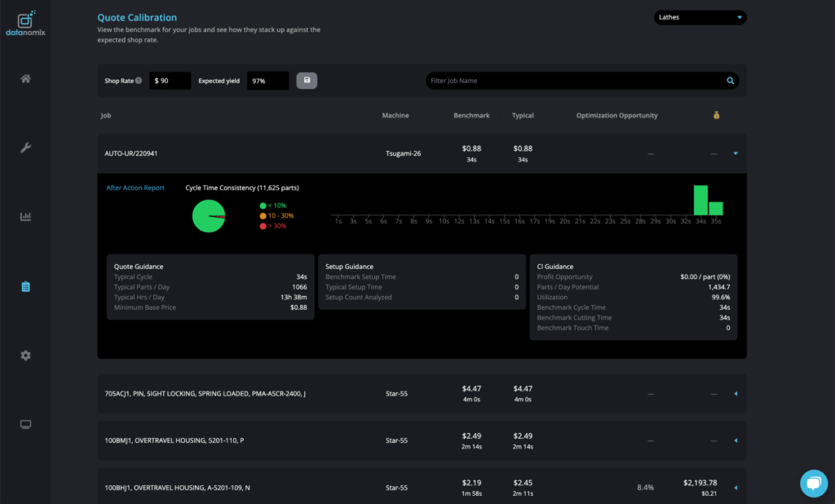Expand the 100BMJ1 Overtravel Housing row

[736, 440]
